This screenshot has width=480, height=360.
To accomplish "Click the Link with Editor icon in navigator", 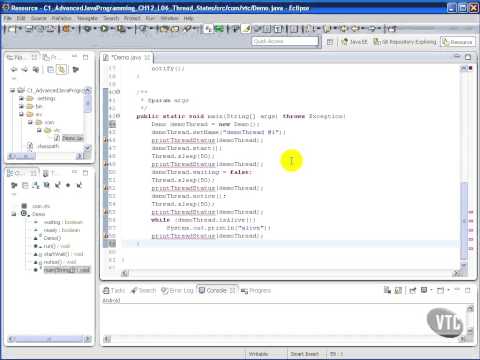I will point(61,69).
